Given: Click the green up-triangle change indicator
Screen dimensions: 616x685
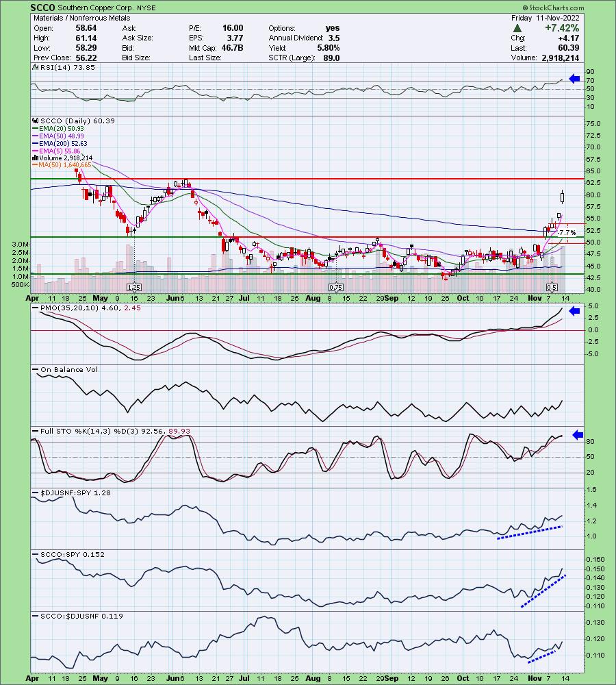Looking at the screenshot, I should click(517, 28).
